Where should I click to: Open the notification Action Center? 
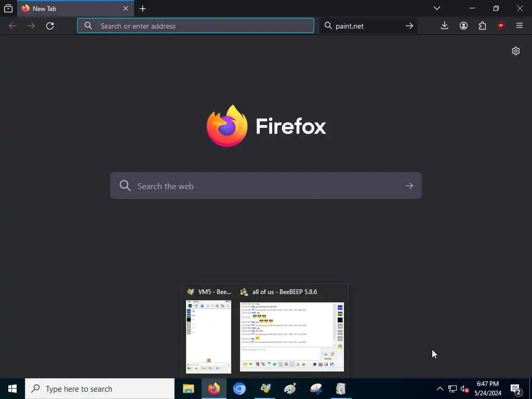pyautogui.click(x=516, y=389)
